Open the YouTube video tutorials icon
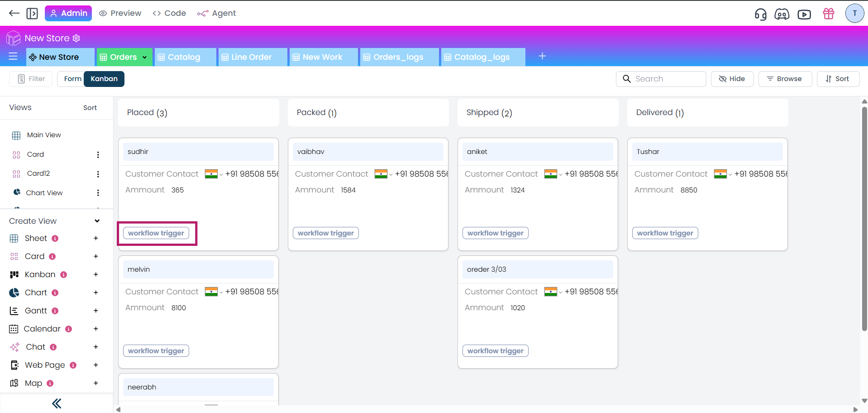The image size is (868, 413). tap(804, 14)
